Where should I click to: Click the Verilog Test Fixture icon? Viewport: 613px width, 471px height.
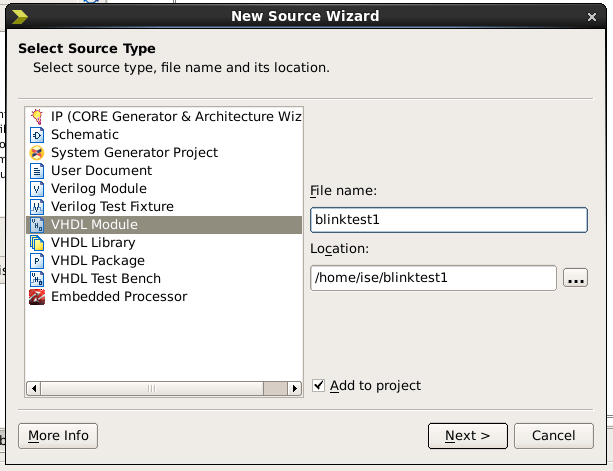click(37, 207)
